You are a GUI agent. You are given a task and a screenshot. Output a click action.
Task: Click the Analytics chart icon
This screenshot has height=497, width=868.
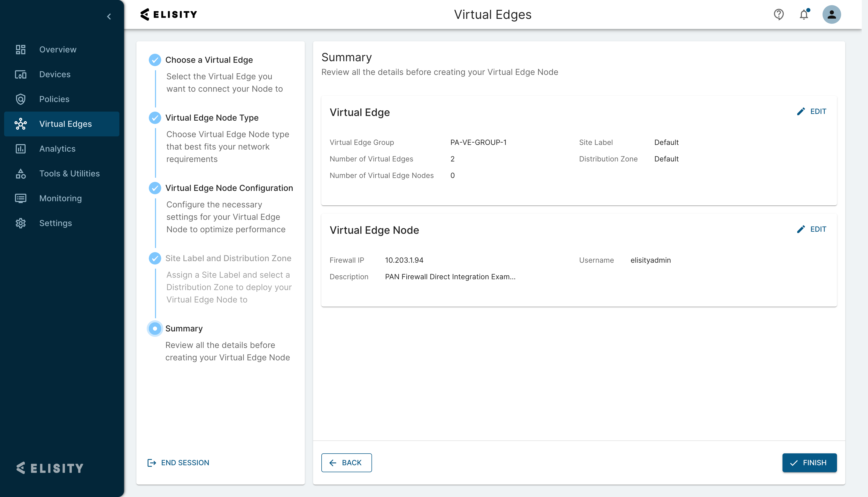pyautogui.click(x=20, y=149)
